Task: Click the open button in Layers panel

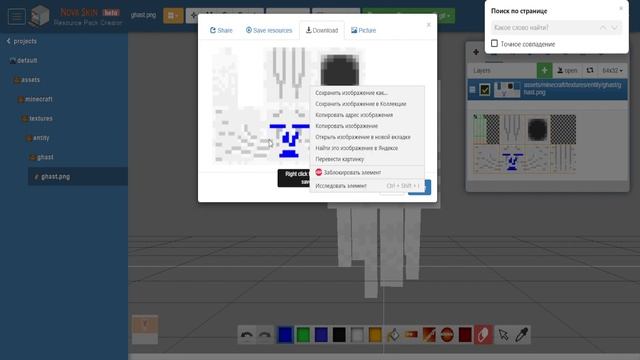Action: [x=567, y=71]
